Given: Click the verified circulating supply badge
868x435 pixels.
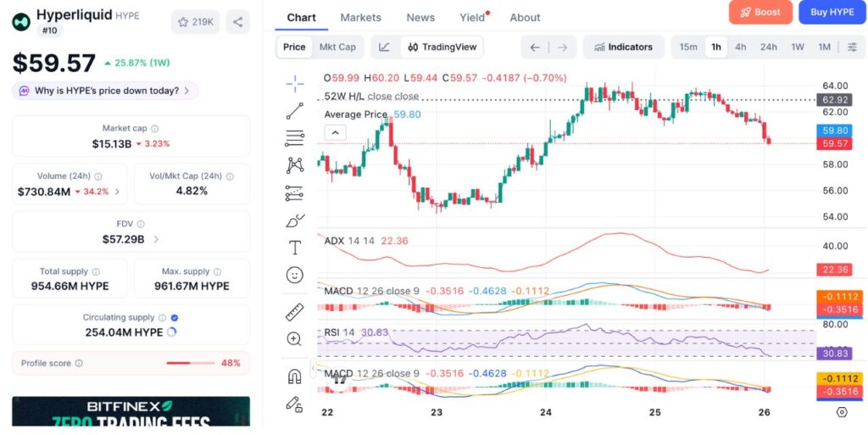Looking at the screenshot, I should 175,318.
